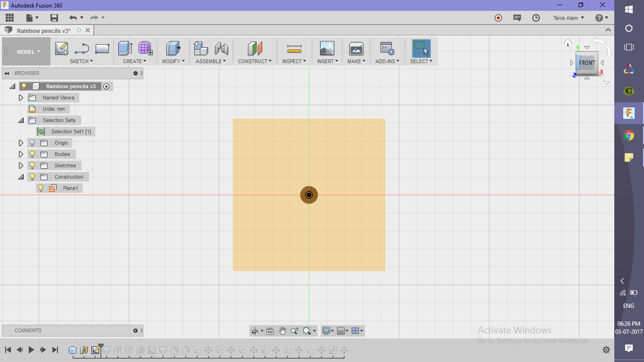Screen dimensions: 644x362
Task: Open the CONSTRUCT menu
Action: click(x=255, y=61)
